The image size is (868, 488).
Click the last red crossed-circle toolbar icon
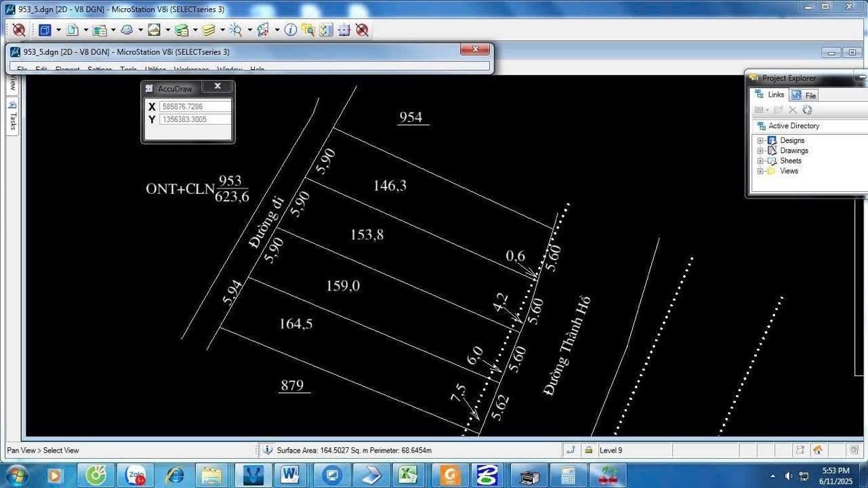pyautogui.click(x=363, y=30)
